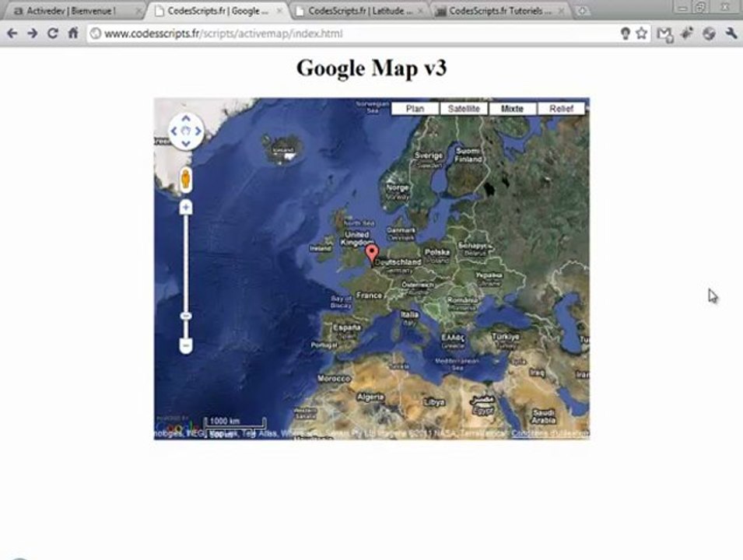Open the wrench settings menu
743x560 pixels.
click(x=731, y=33)
